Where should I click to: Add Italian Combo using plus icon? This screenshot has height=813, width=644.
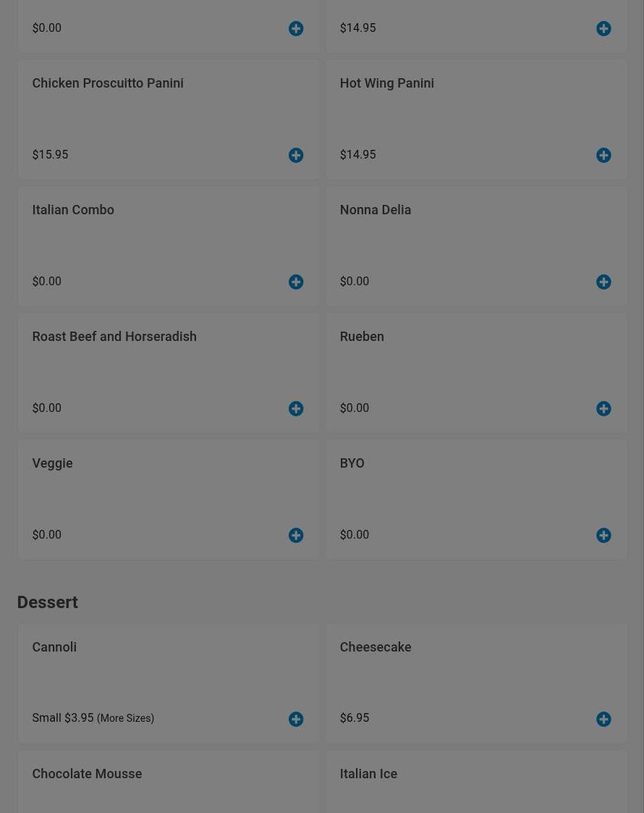pyautogui.click(x=296, y=282)
